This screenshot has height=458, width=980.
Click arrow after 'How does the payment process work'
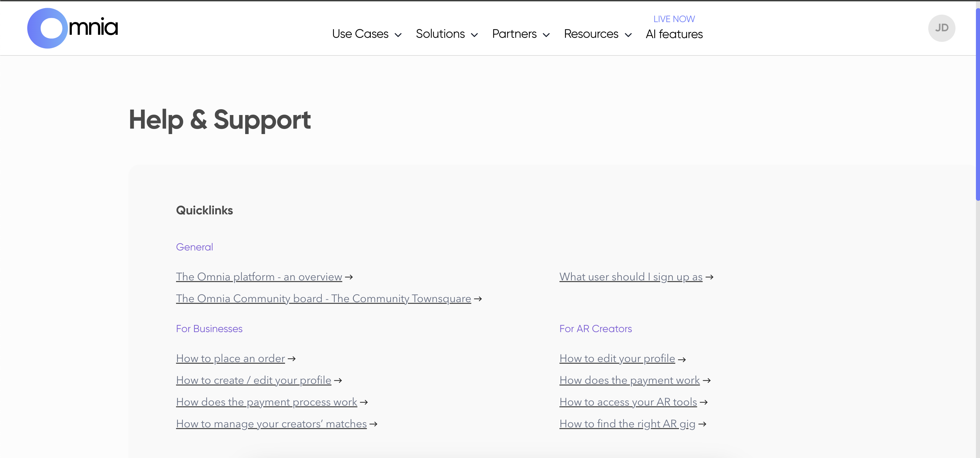[x=364, y=402]
